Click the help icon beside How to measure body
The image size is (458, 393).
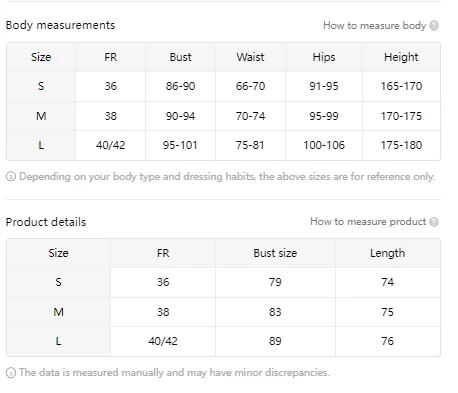tap(434, 26)
